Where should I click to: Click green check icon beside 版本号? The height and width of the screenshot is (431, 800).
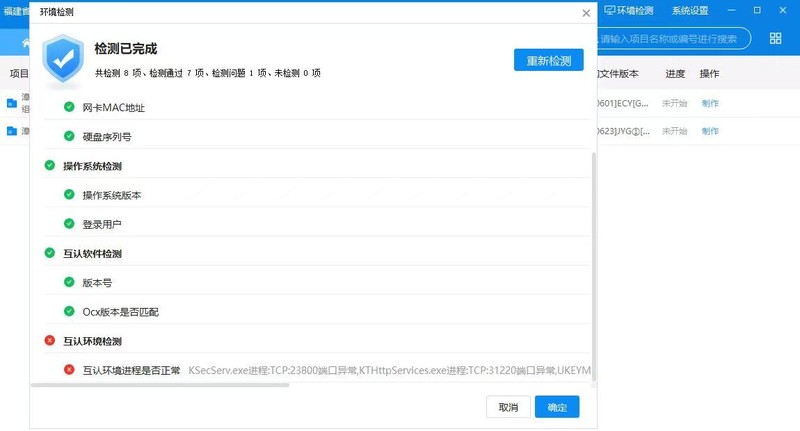(x=69, y=282)
